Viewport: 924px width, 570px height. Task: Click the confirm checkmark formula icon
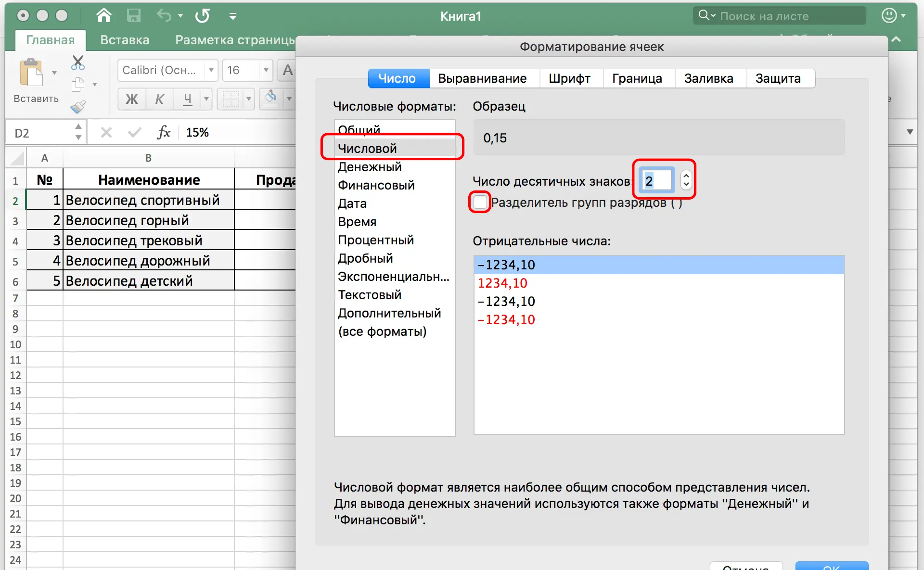135,132
